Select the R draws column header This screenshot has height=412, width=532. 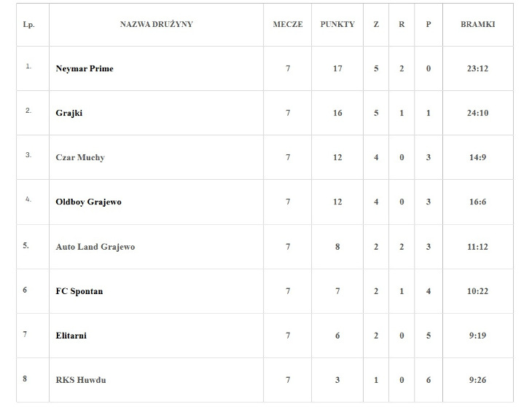pyautogui.click(x=402, y=24)
